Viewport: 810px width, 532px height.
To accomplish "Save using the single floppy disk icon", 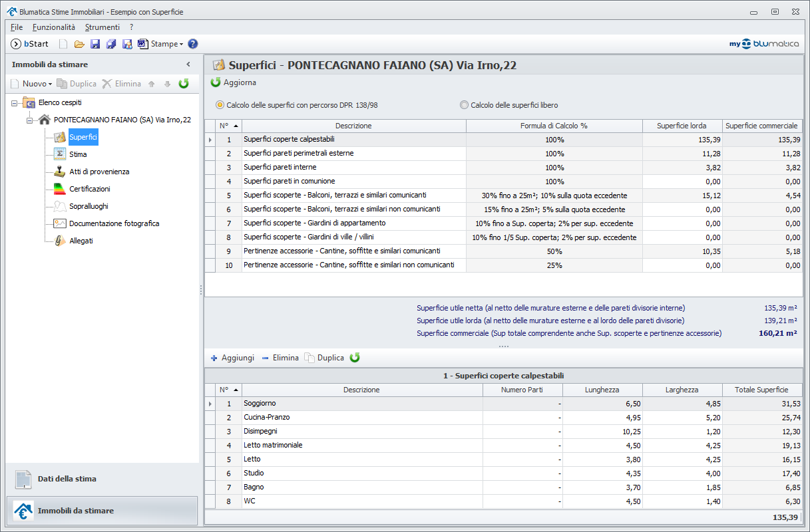I will (x=95, y=44).
